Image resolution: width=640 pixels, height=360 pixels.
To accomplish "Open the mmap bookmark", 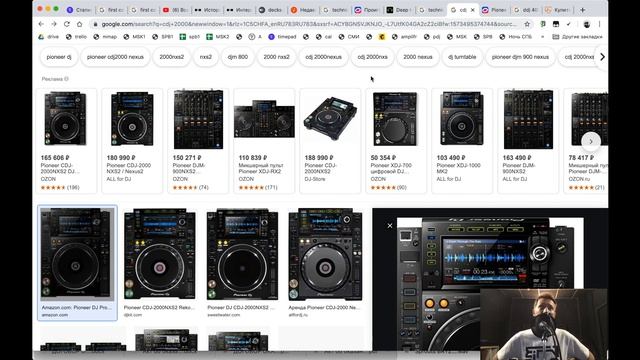I will click(x=105, y=37).
